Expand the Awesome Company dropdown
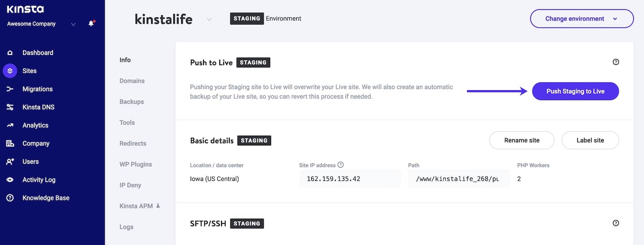Viewport: 644px width, 245px height. 73,24
